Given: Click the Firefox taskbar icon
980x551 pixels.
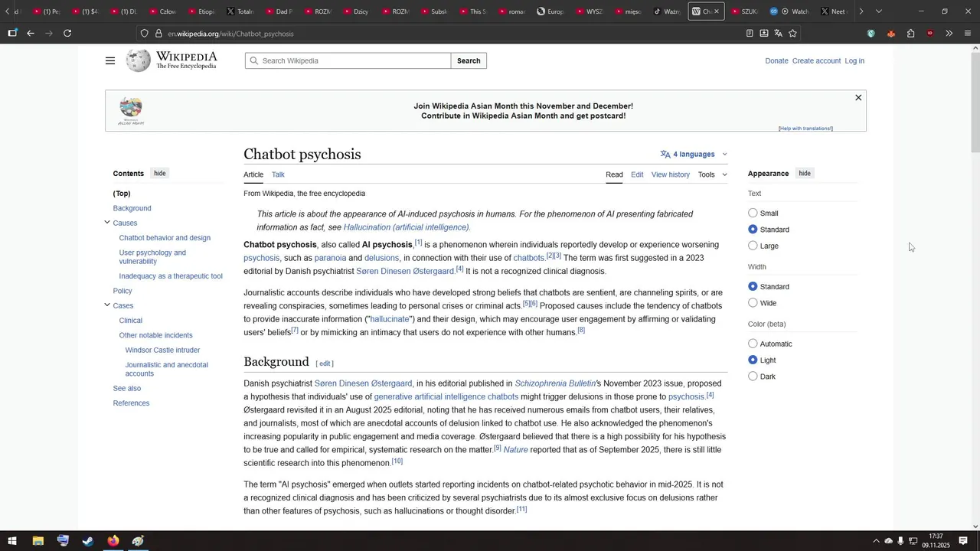Looking at the screenshot, I should [113, 541].
